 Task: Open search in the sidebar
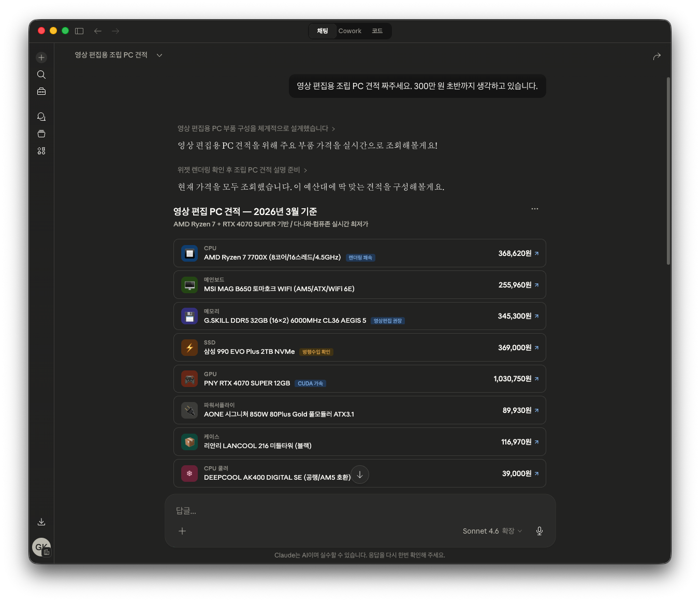pos(41,75)
